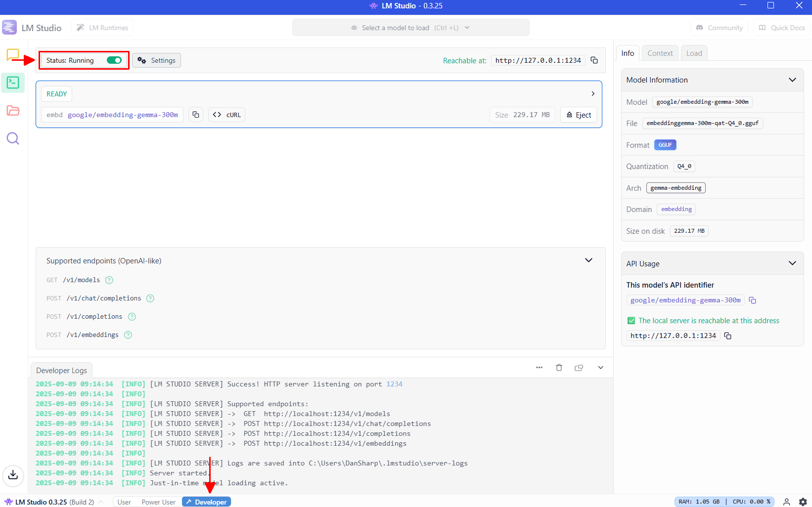Collapse the Model Information section
Viewport: 812px width, 507px height.
click(792, 80)
